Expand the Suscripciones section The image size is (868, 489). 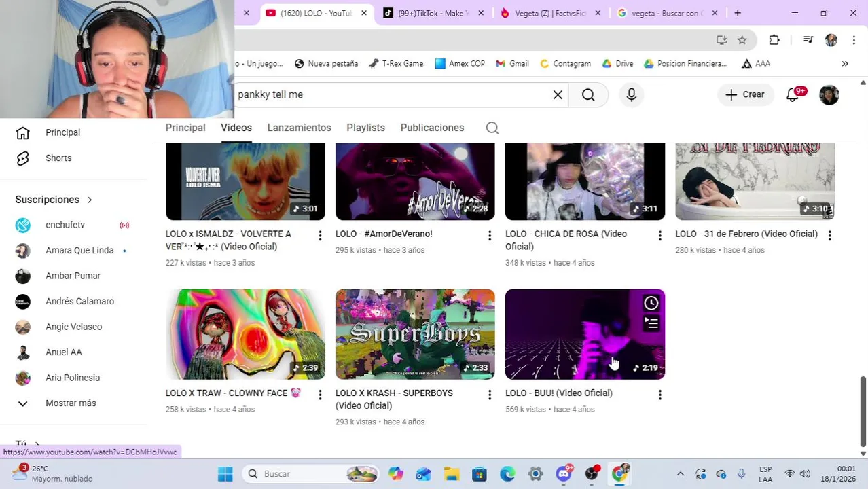pos(54,200)
